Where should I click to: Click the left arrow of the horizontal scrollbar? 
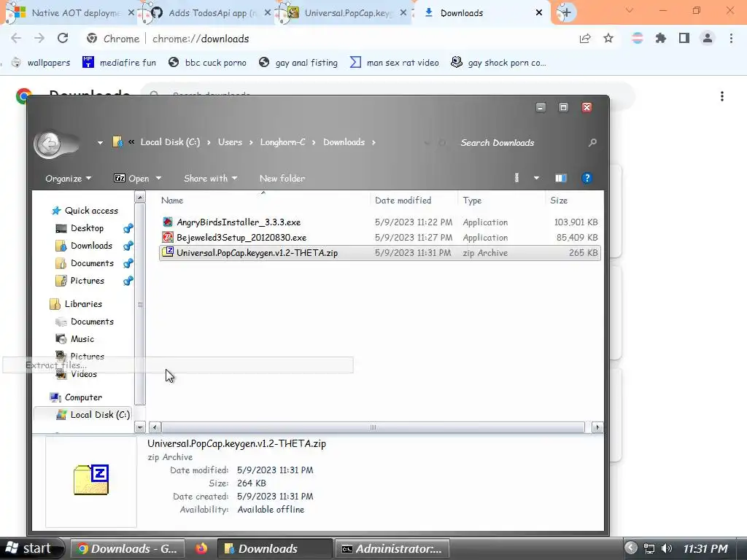[155, 427]
